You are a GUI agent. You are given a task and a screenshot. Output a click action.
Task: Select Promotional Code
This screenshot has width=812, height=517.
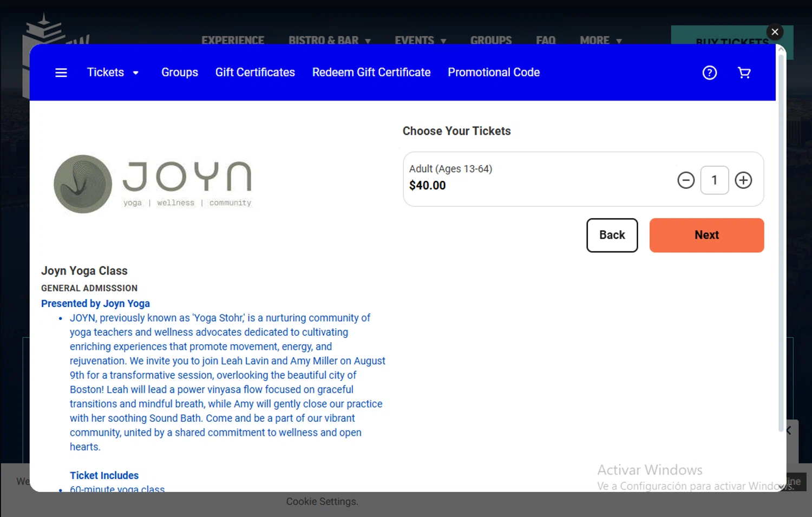(494, 73)
